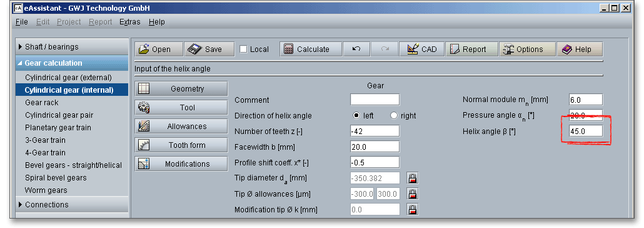This screenshot has height=228, width=644.
Task: Open the File menu
Action: (x=22, y=22)
